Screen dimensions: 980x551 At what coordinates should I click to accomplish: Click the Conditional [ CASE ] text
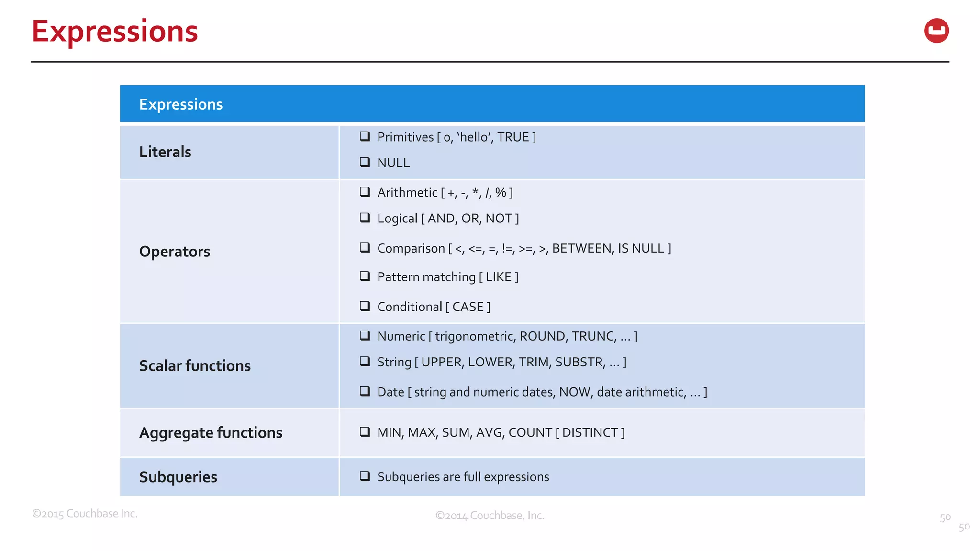tap(434, 307)
